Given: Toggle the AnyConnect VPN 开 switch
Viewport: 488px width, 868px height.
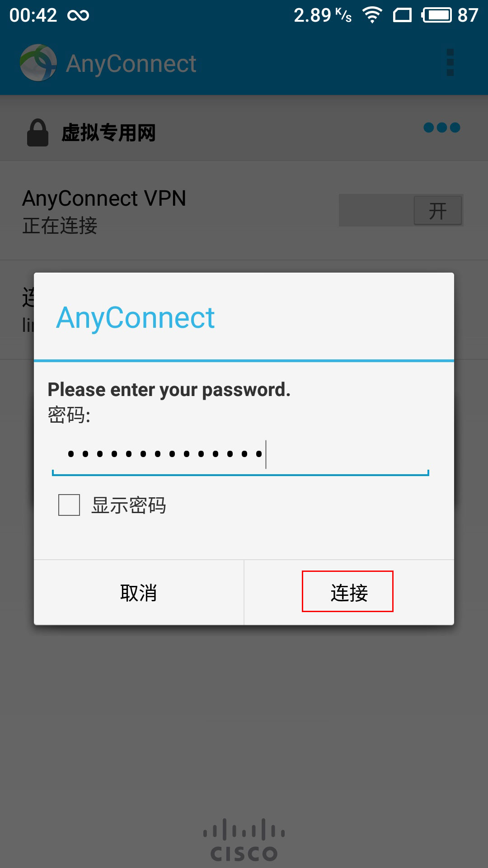Looking at the screenshot, I should (401, 210).
